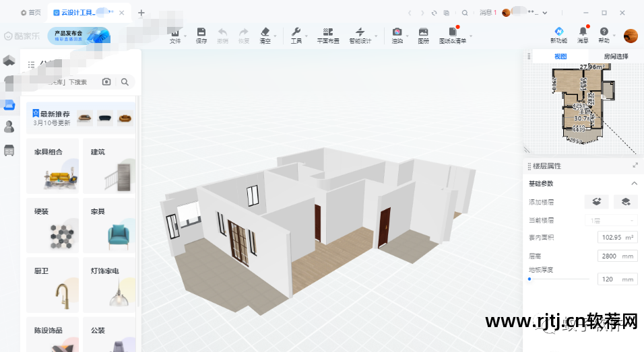Click the 撤销 undo arrow
Viewport: 644px width, 352px height.
click(x=222, y=32)
